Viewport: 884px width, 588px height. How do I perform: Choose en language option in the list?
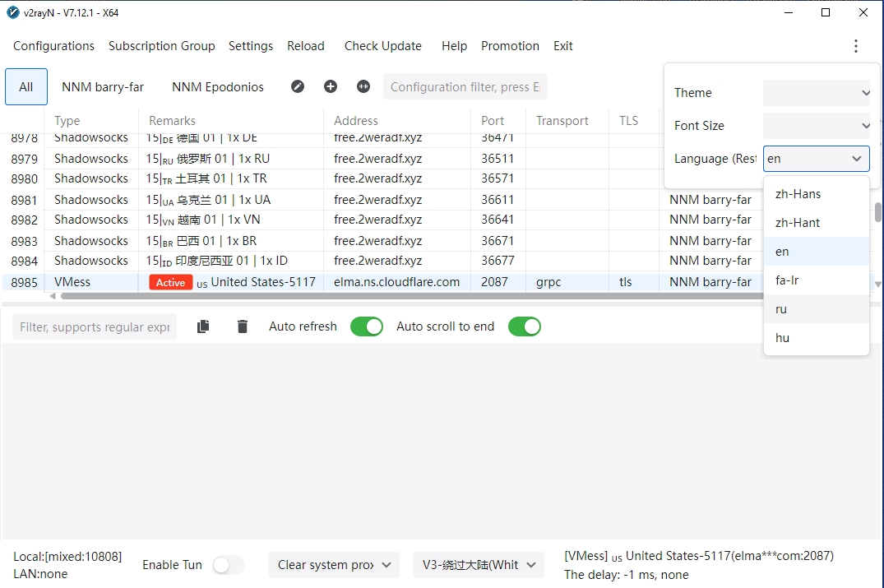[817, 252]
